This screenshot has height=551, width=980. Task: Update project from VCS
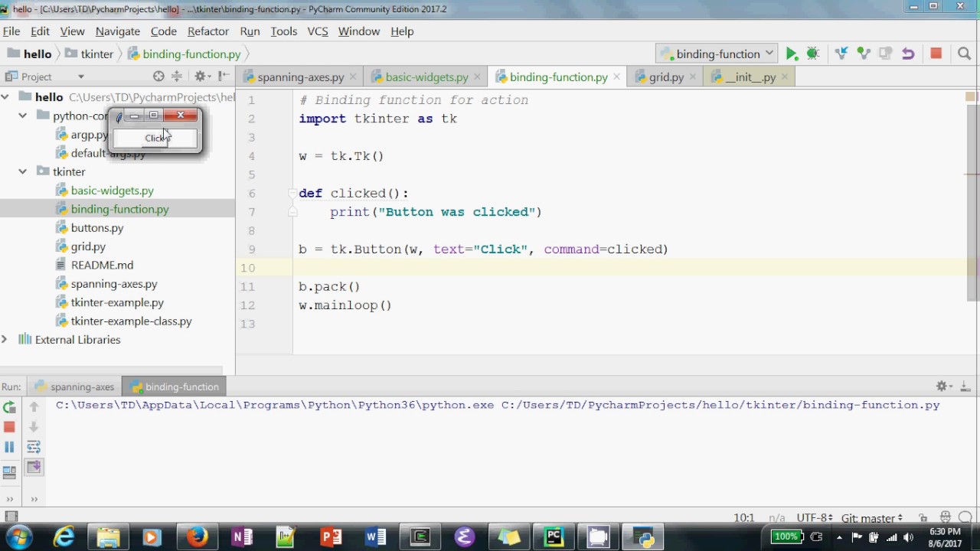(841, 54)
